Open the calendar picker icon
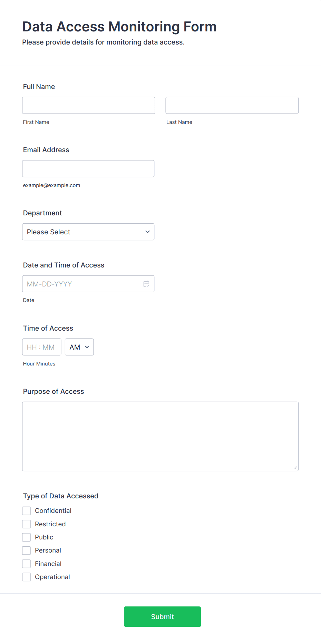321x644 pixels. (146, 284)
